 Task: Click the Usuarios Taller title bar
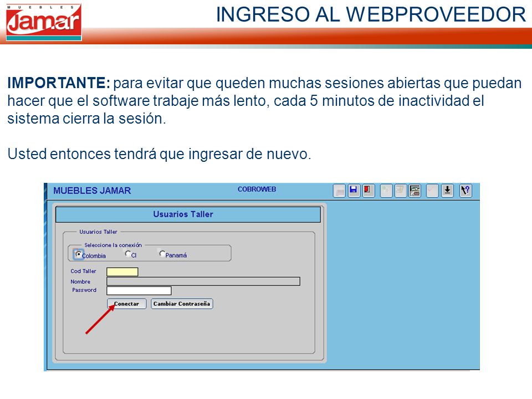188,214
